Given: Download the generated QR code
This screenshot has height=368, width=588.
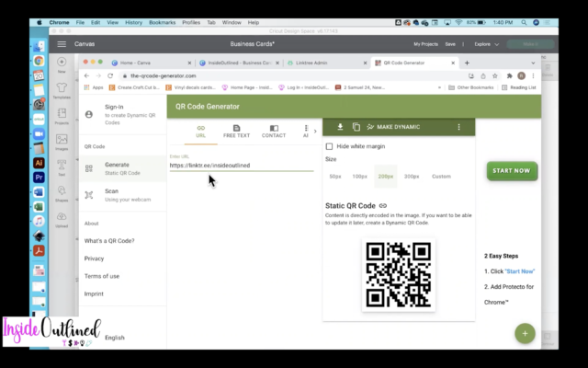Looking at the screenshot, I should 340,127.
